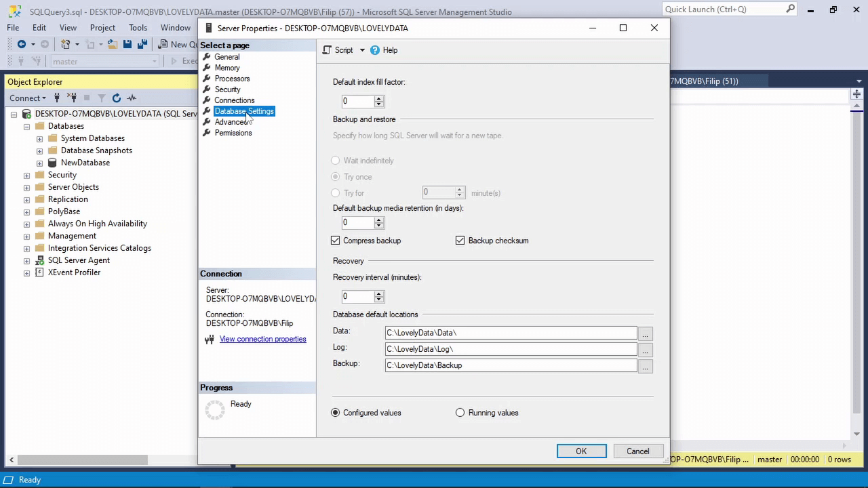Select the Database Snapshots tree item
The width and height of the screenshot is (868, 488).
96,150
